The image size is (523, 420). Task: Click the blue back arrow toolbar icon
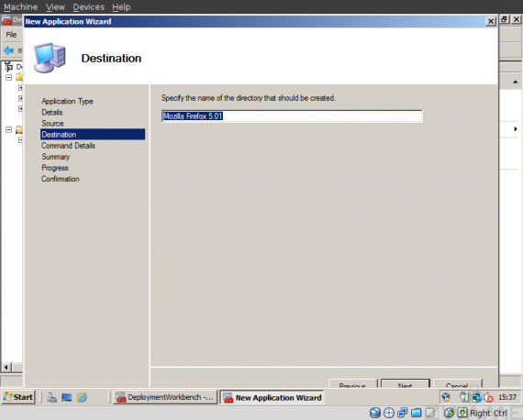click(8, 50)
